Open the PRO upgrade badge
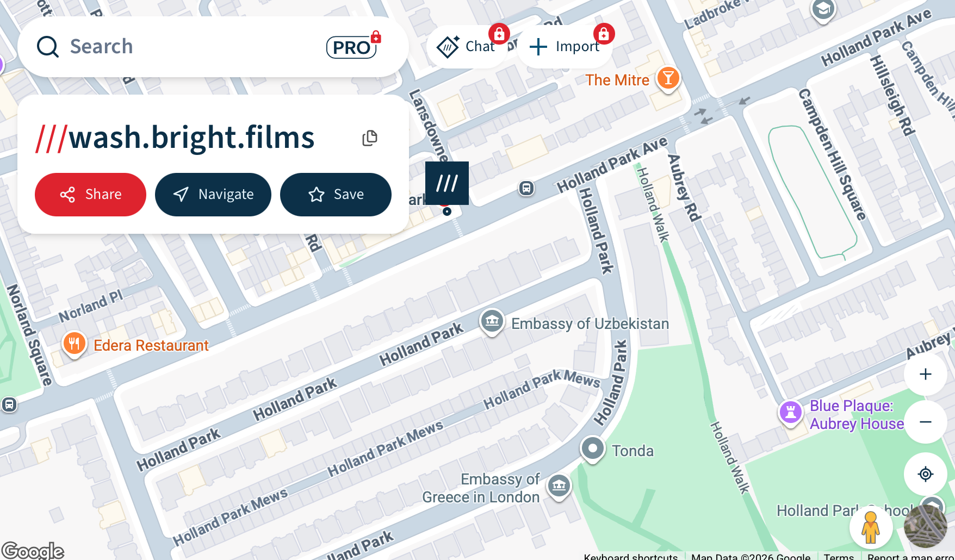The width and height of the screenshot is (955, 560). point(352,47)
